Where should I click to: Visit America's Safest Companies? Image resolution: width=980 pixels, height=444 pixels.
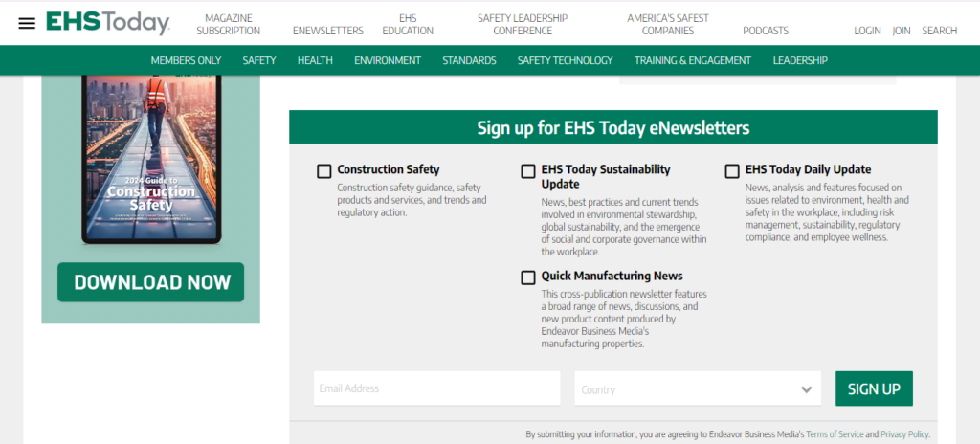(667, 24)
